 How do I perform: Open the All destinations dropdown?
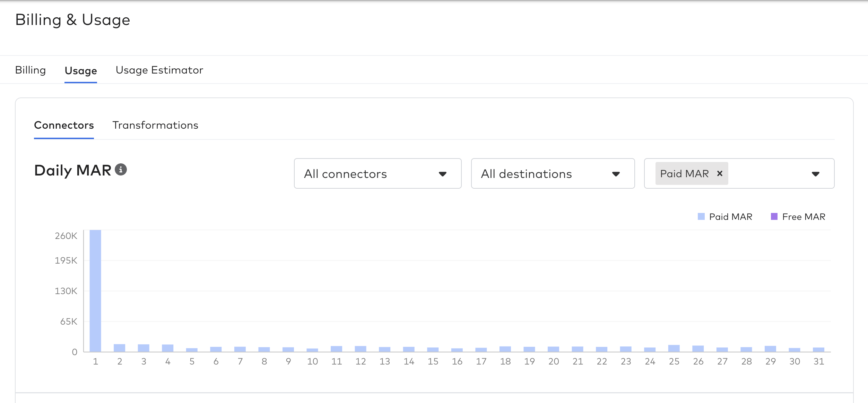pyautogui.click(x=553, y=173)
